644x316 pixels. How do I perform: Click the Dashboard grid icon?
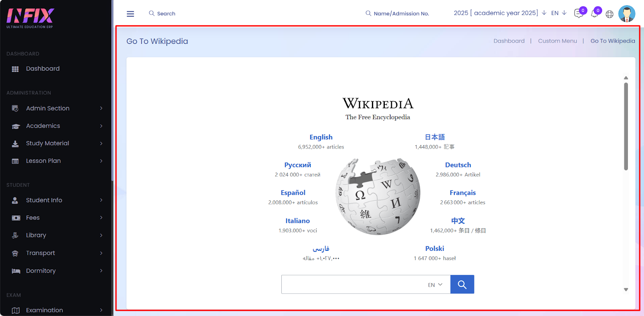coord(15,69)
